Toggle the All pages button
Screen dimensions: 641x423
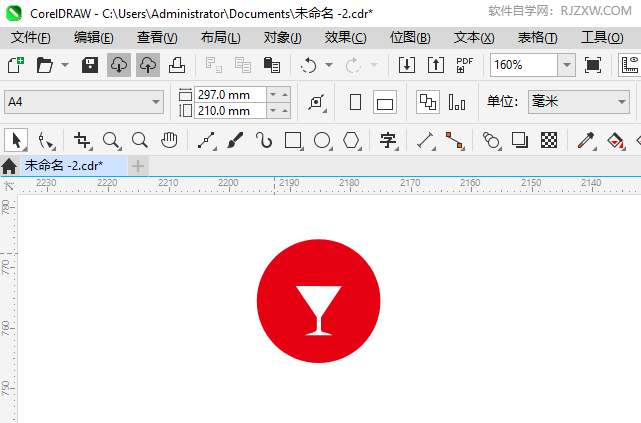tap(428, 102)
